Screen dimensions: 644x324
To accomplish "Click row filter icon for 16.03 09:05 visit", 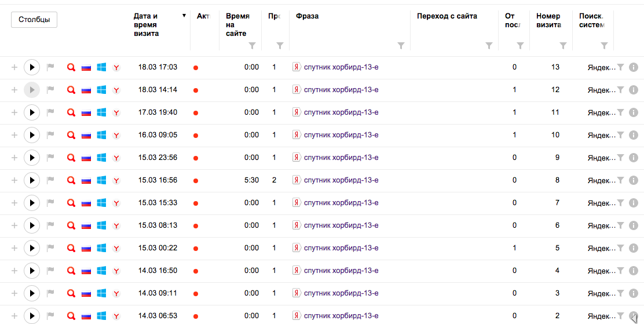I will pos(620,135).
